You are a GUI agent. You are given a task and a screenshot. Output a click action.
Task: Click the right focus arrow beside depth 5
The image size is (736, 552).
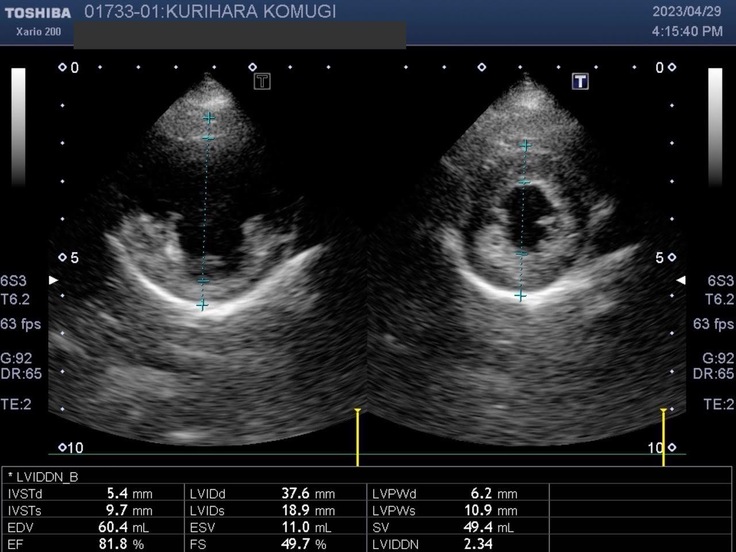coord(682,281)
